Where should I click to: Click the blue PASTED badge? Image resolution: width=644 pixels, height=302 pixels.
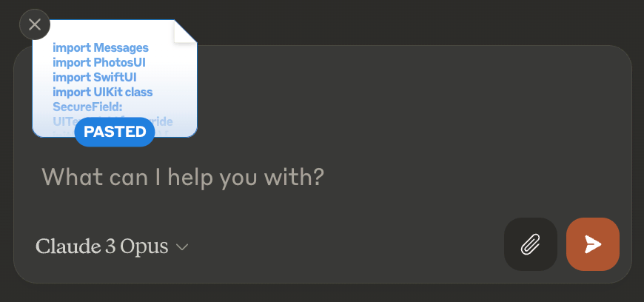click(115, 132)
